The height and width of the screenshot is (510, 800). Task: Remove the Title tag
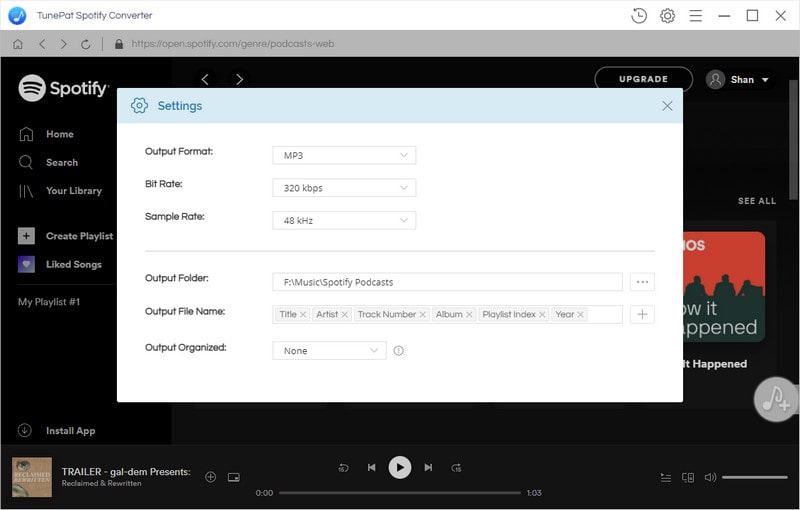[303, 315]
